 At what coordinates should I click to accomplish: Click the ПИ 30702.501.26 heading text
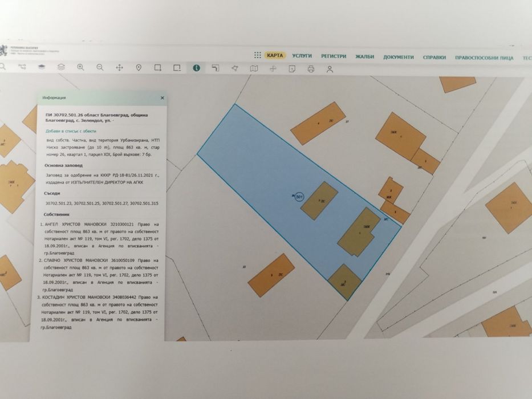point(96,117)
